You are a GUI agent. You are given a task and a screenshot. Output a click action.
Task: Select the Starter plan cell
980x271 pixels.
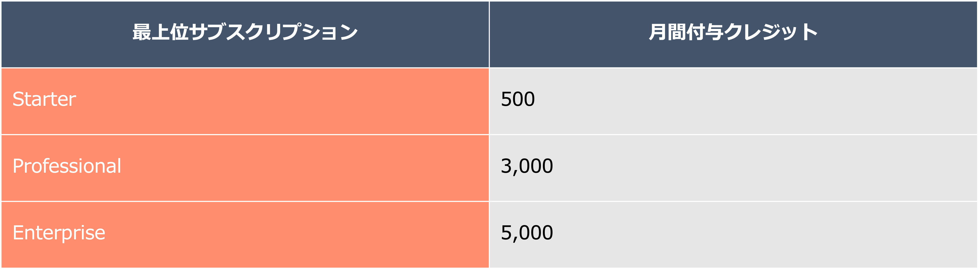click(245, 101)
